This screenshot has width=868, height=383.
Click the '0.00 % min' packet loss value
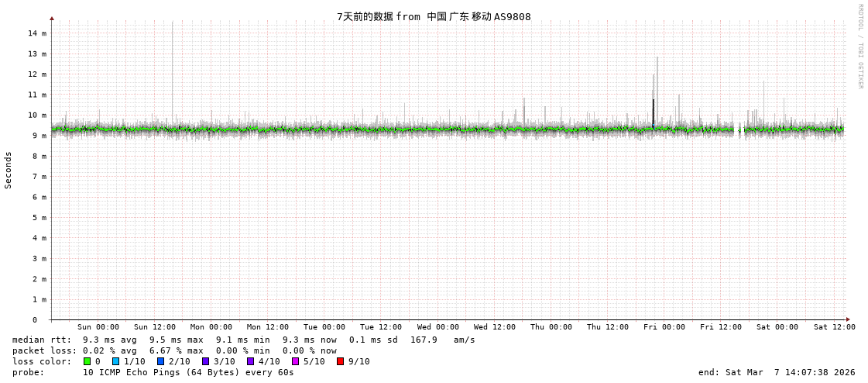click(x=243, y=351)
